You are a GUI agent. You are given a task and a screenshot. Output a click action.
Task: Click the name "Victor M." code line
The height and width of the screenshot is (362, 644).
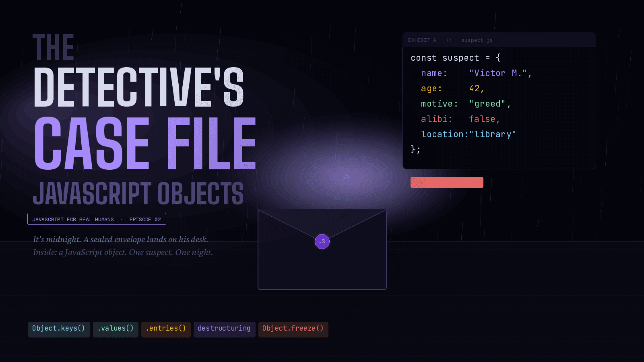tap(476, 73)
